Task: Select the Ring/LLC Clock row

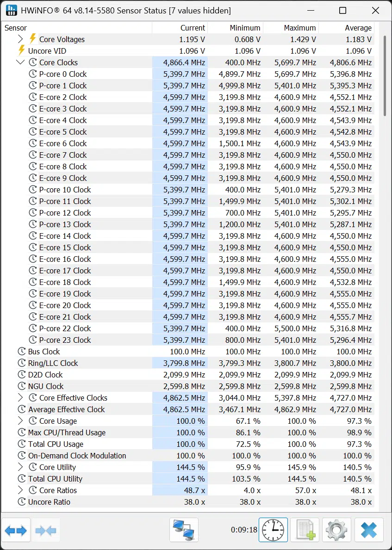Action: pyautogui.click(x=188, y=363)
